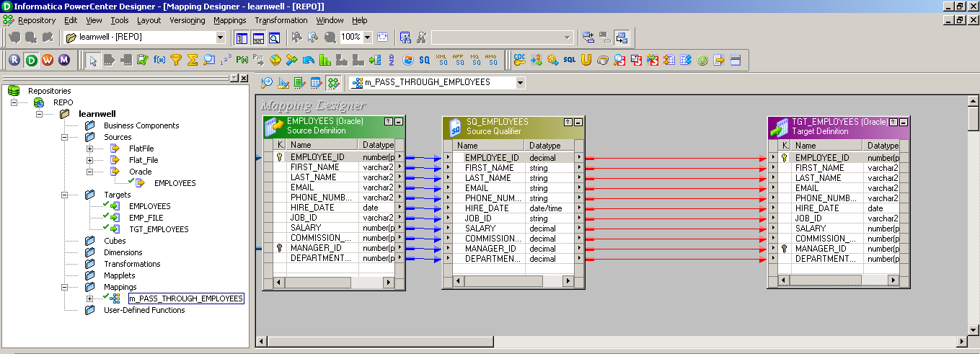980x354 pixels.
Task: Toggle the Mapping Designer tool button
Action: (333, 83)
